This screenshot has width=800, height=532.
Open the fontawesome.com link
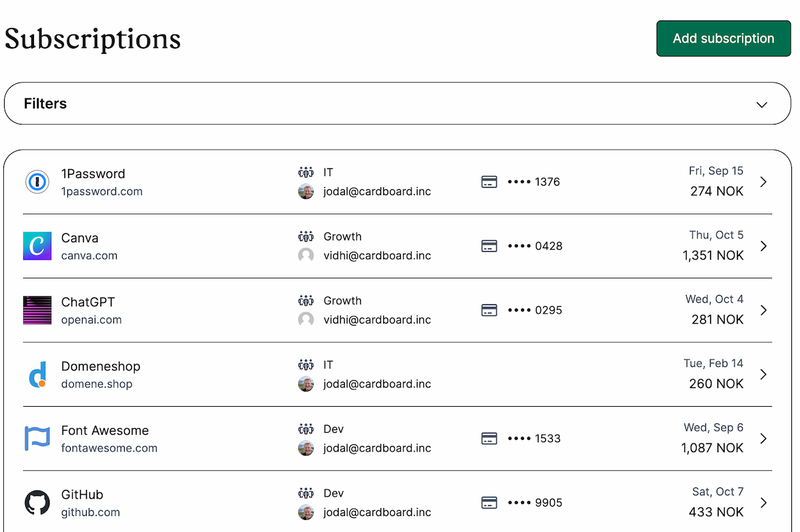click(x=109, y=448)
